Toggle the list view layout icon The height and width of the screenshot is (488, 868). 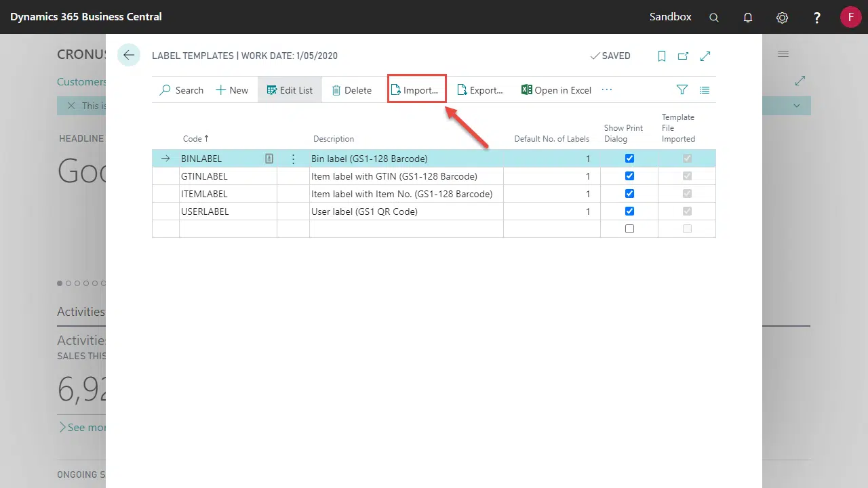705,90
